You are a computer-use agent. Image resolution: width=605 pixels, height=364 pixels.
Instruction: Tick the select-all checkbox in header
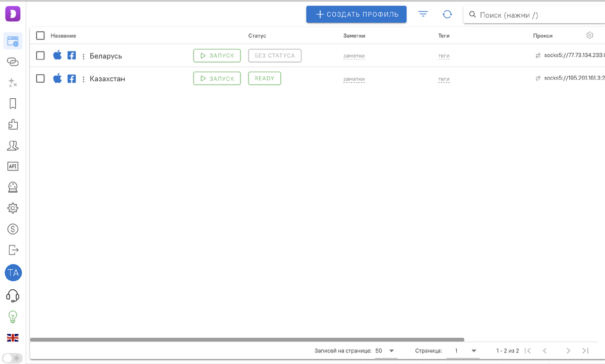(x=40, y=35)
